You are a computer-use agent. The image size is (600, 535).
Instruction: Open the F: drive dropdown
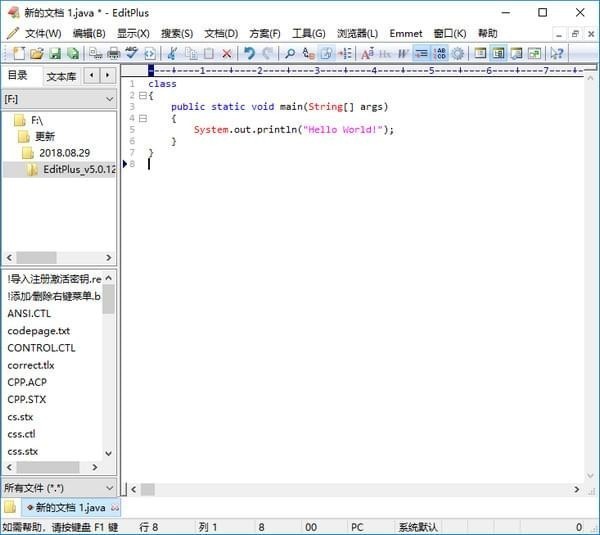point(108,99)
